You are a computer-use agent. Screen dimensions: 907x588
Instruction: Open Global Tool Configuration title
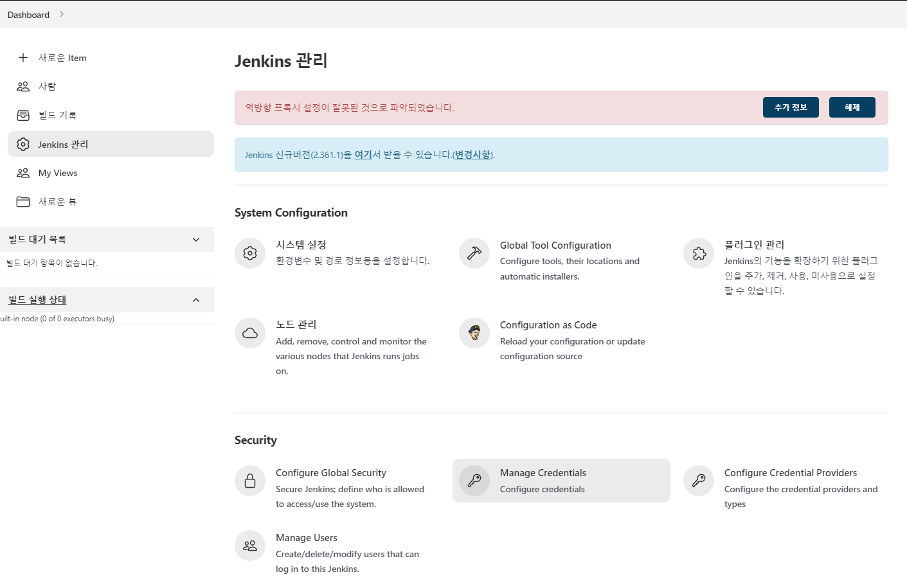click(555, 245)
